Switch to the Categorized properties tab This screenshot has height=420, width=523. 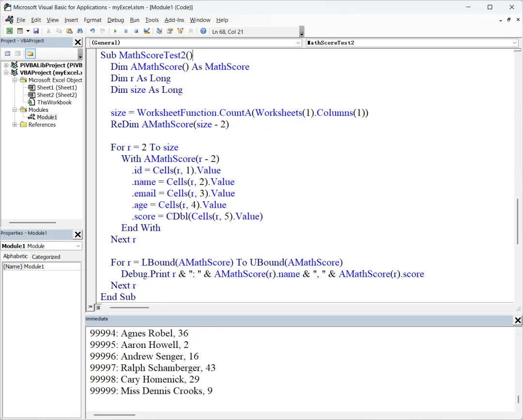[46, 256]
